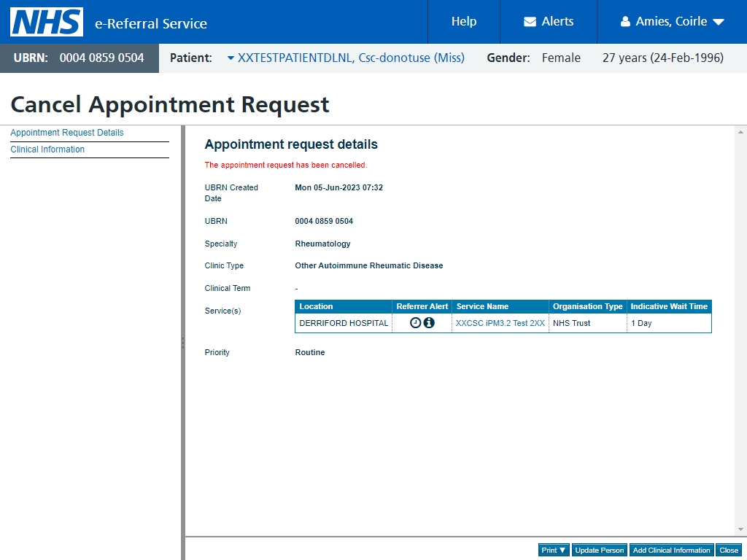The width and height of the screenshot is (747, 560).
Task: Click the Location column header
Action: point(343,306)
